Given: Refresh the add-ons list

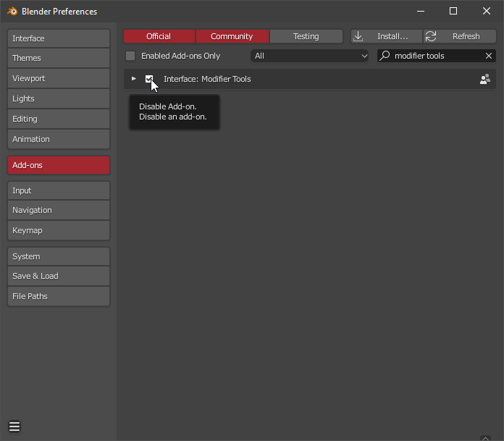Looking at the screenshot, I should pos(460,36).
